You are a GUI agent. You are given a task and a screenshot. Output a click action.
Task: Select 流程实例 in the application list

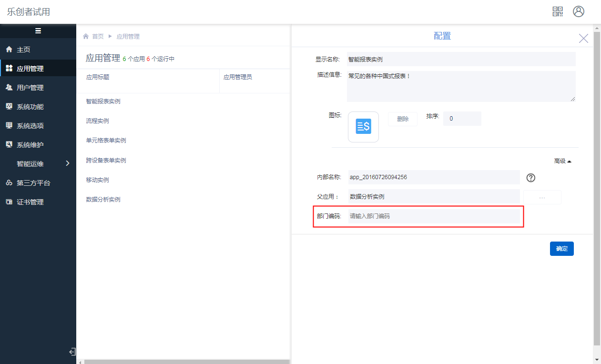point(98,121)
